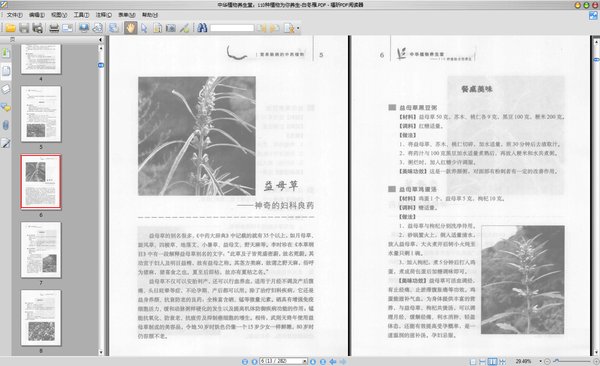
Task: Click the find previous icon
Action: (x=261, y=28)
